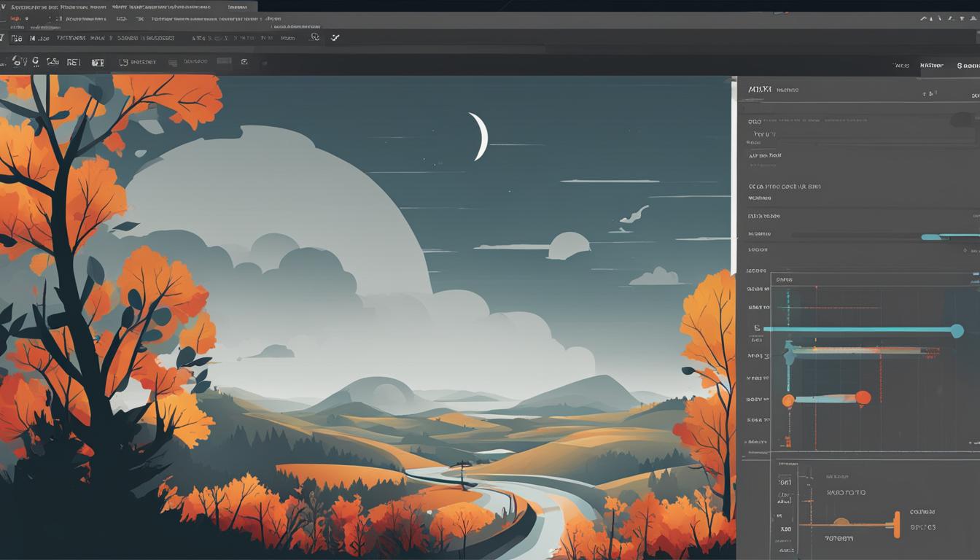Open the brush settings icon in the options bar
980x560 pixels.
pos(244,62)
